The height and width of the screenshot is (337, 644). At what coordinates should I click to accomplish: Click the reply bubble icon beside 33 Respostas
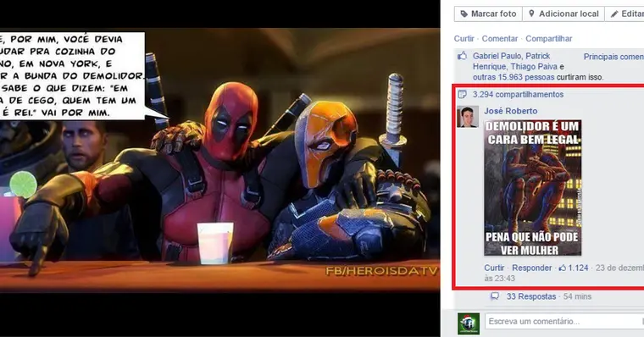(496, 296)
